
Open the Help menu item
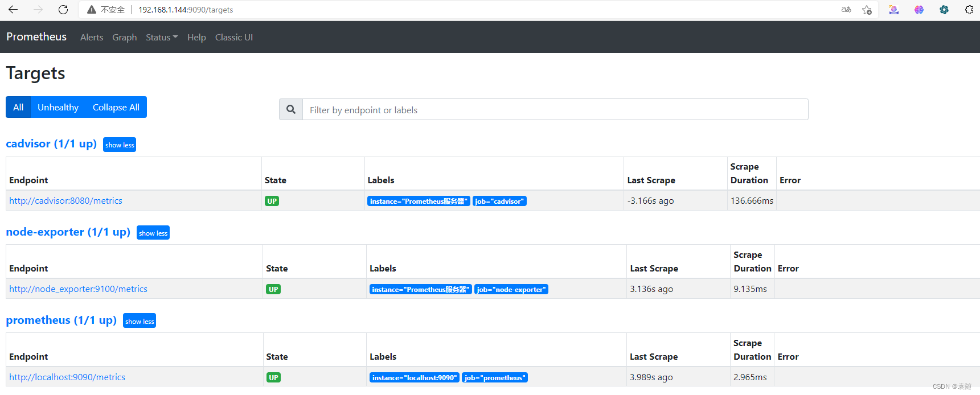tap(196, 37)
